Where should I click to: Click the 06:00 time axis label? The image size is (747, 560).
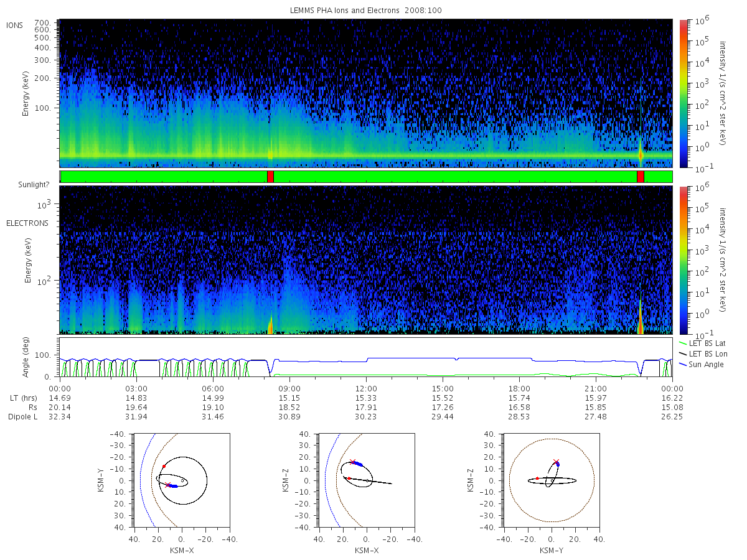point(213,388)
